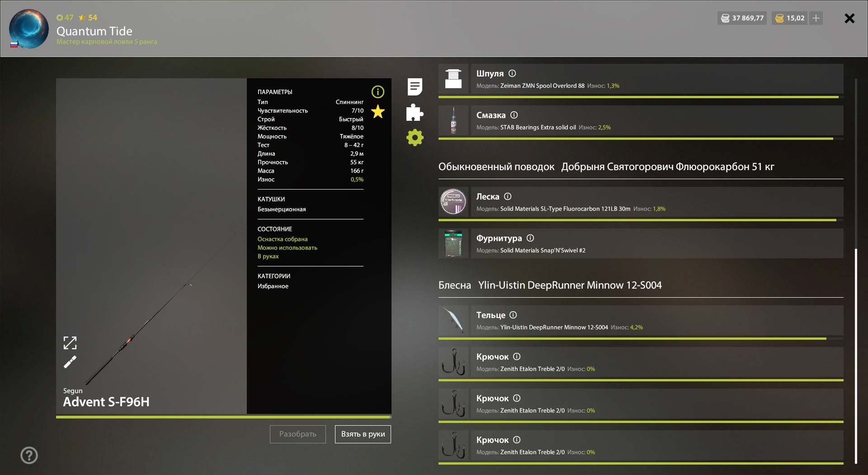The image size is (868, 475).
Task: Select the first treble hook icon
Action: [453, 362]
